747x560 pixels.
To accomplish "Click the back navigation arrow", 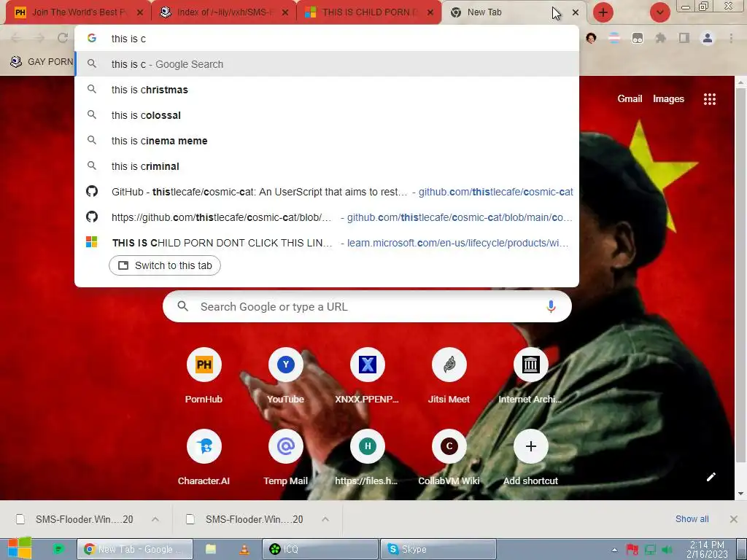I will (16, 38).
